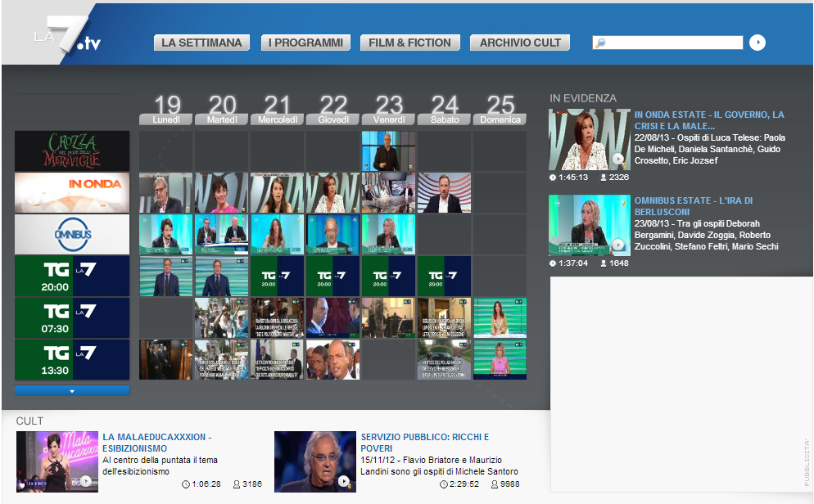Open Wednesday's TG 07:30 episode thumbnail

[x=278, y=317]
